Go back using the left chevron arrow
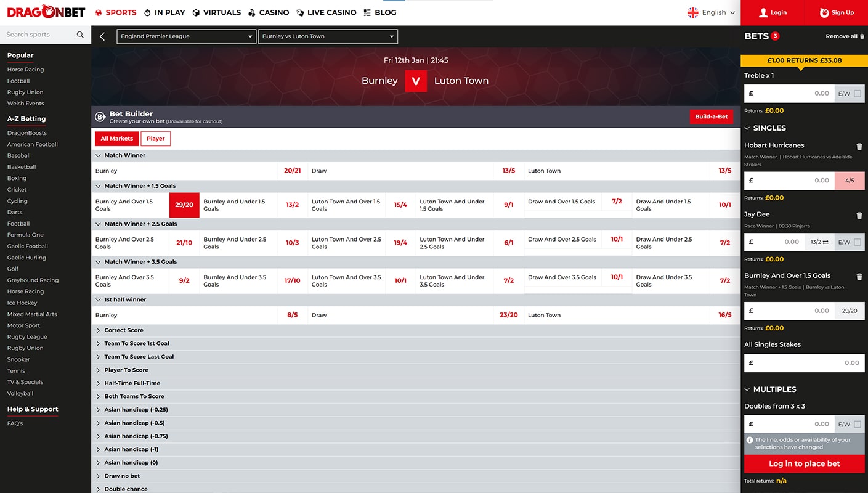 102,36
